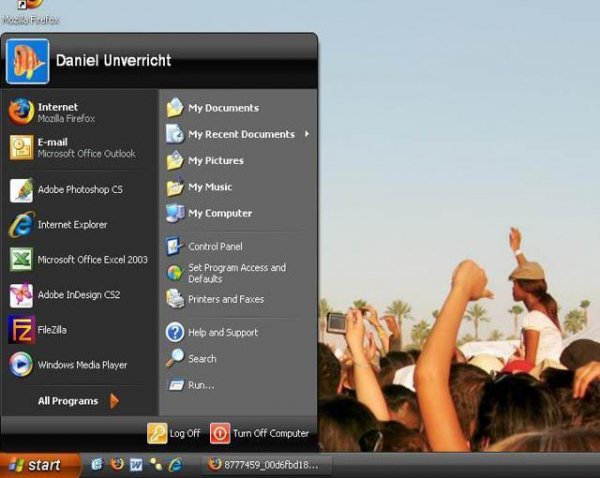The width and height of the screenshot is (600, 478).
Task: Click the Mozilla Firefox desktop shortcut
Action: tap(31, 12)
